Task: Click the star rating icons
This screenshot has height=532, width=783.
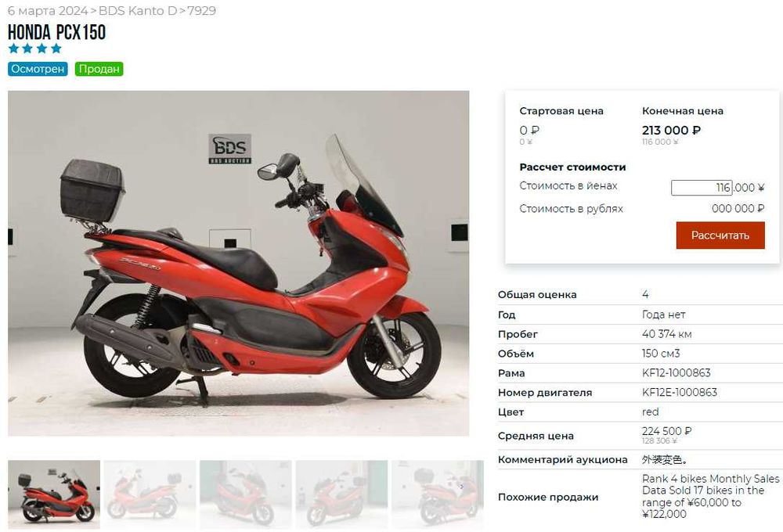Action: (x=35, y=49)
